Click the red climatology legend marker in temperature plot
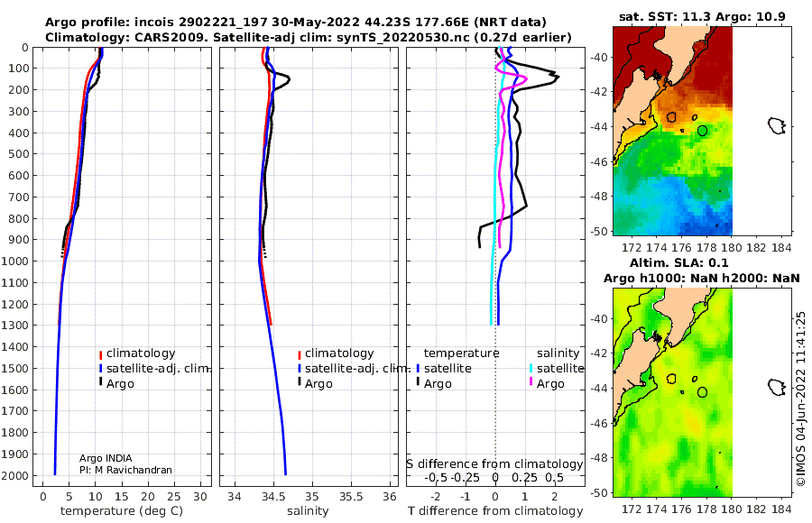Image resolution: width=812 pixels, height=523 pixels. (100, 354)
